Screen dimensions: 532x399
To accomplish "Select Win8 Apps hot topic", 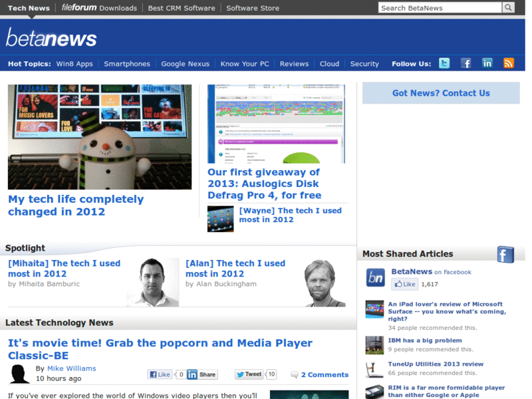I will coord(74,64).
